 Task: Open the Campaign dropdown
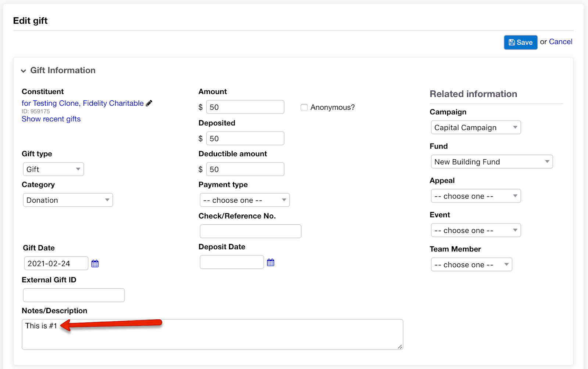[476, 127]
